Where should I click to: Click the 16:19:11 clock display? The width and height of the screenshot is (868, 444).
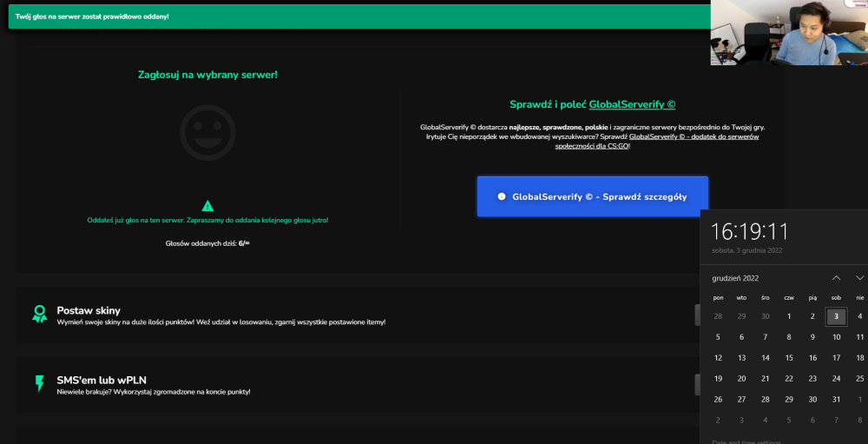point(749,231)
